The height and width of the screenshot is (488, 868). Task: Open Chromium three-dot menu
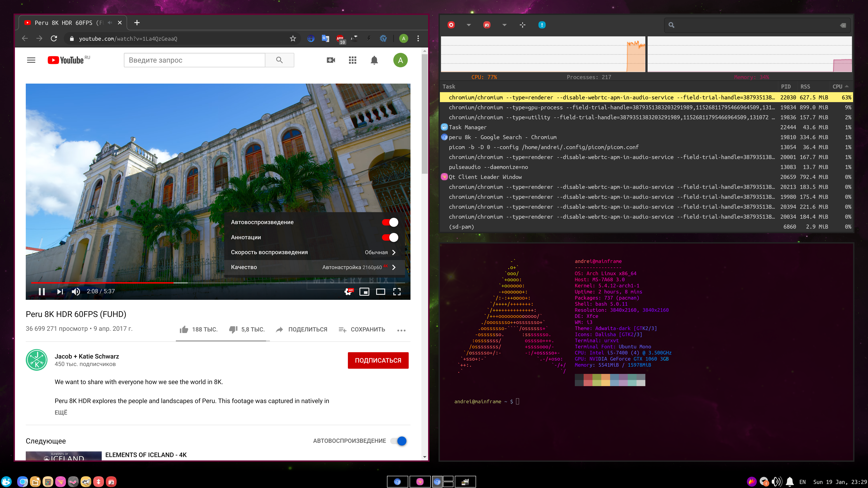coord(418,38)
